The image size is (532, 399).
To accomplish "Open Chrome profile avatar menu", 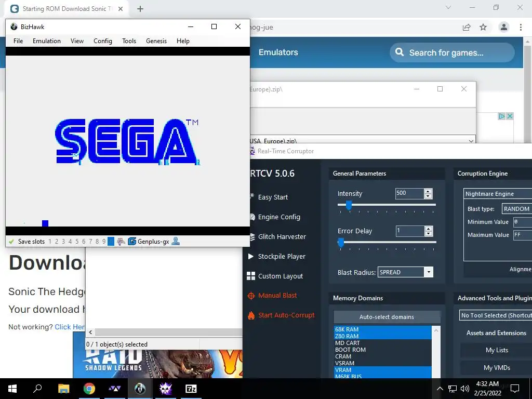I will pos(504,27).
